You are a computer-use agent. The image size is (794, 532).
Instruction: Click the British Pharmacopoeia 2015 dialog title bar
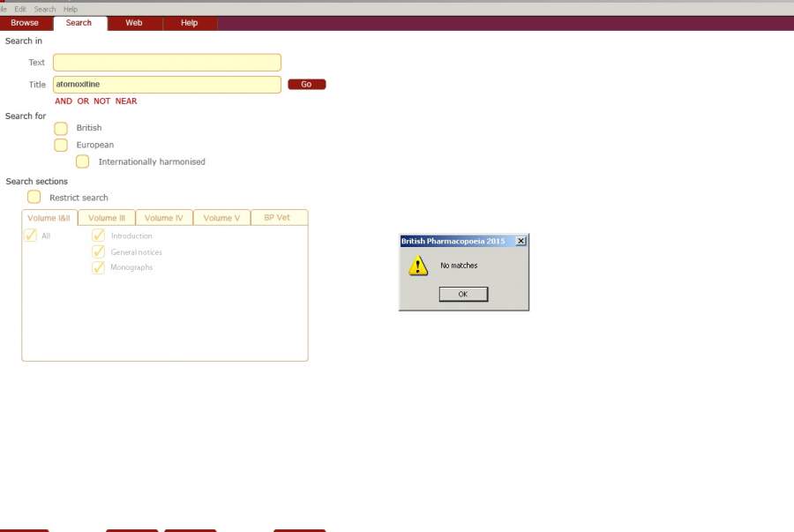pos(463,241)
